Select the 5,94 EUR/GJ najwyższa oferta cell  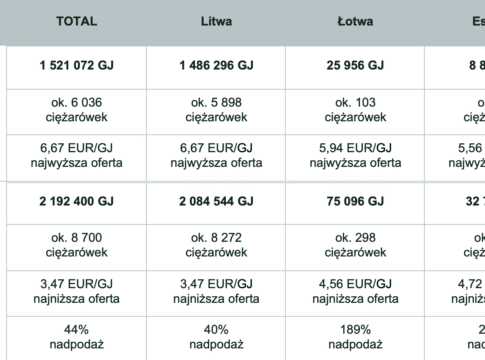click(355, 158)
